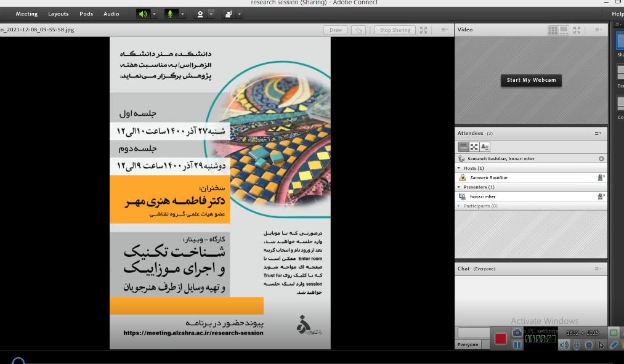The height and width of the screenshot is (364, 624).
Task: Open speaker options dropdown arrow
Action: pos(155,14)
